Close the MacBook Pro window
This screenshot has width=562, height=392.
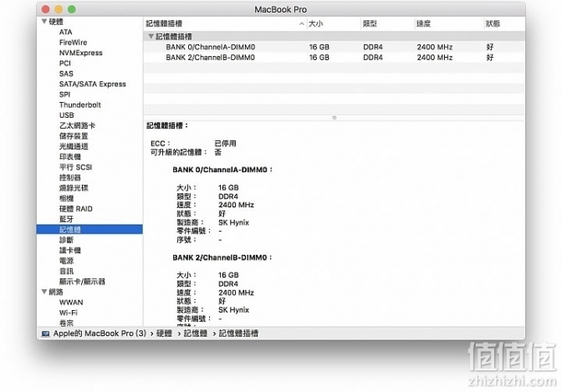coord(45,9)
